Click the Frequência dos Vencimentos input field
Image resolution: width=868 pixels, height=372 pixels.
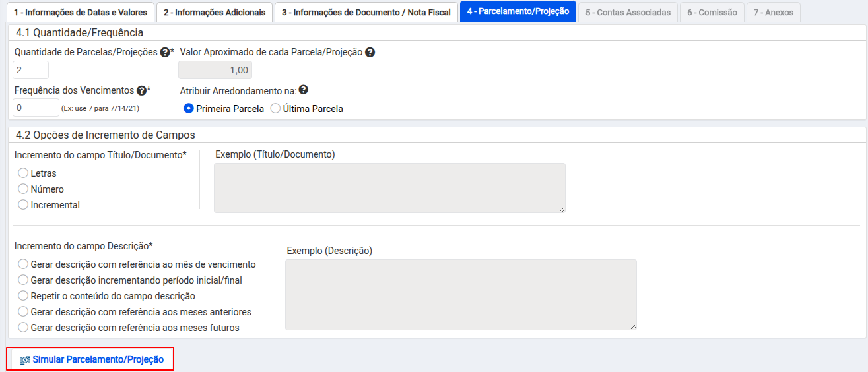pyautogui.click(x=36, y=108)
